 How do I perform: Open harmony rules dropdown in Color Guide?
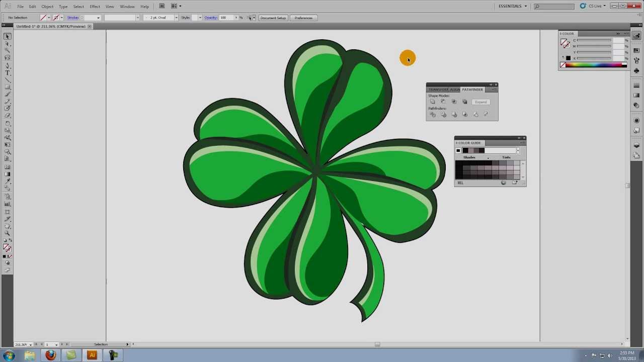(517, 150)
